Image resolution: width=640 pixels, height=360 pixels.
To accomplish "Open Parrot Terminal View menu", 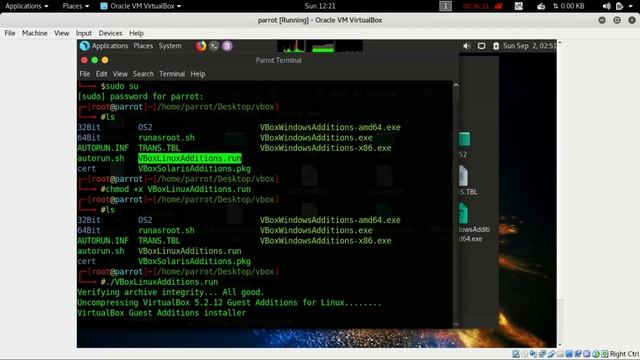I will (120, 74).
